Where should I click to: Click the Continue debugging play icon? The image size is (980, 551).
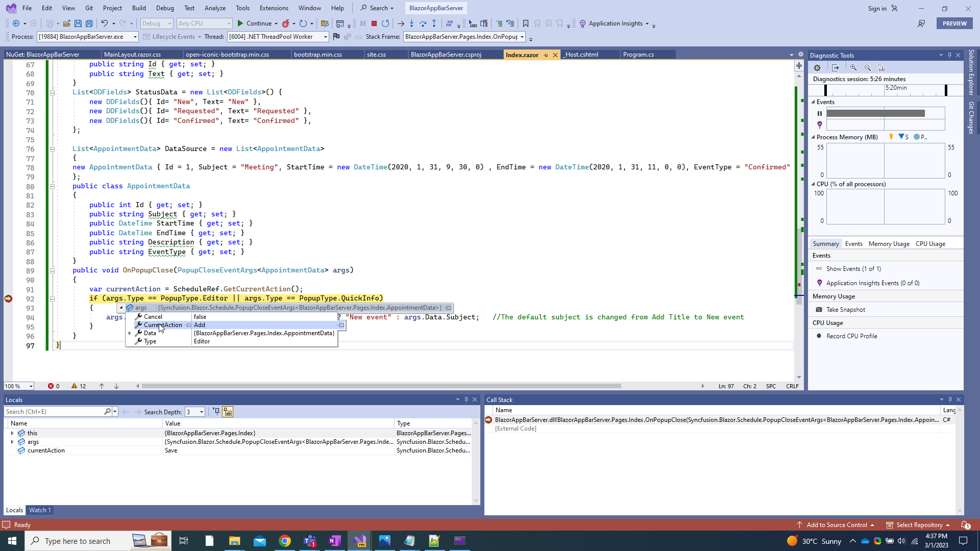click(x=240, y=23)
